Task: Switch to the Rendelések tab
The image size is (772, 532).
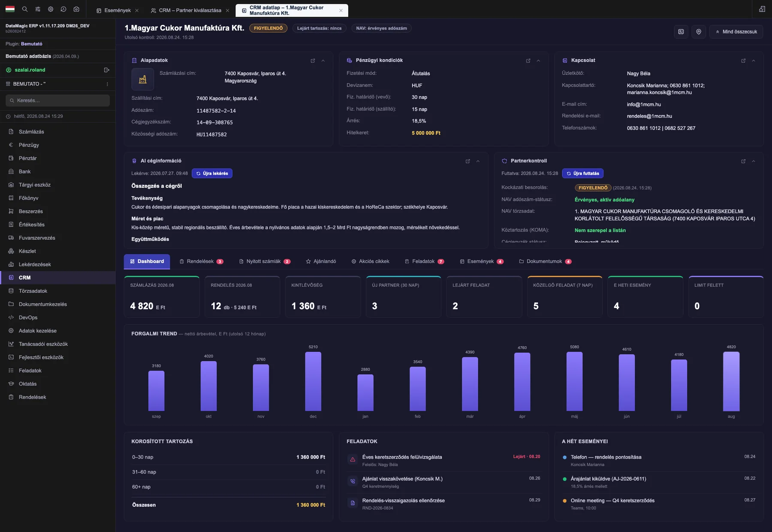Action: [x=201, y=261]
